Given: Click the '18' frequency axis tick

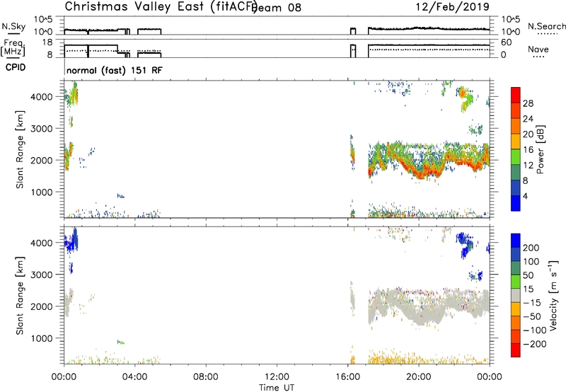Looking at the screenshot, I should 47,42.
